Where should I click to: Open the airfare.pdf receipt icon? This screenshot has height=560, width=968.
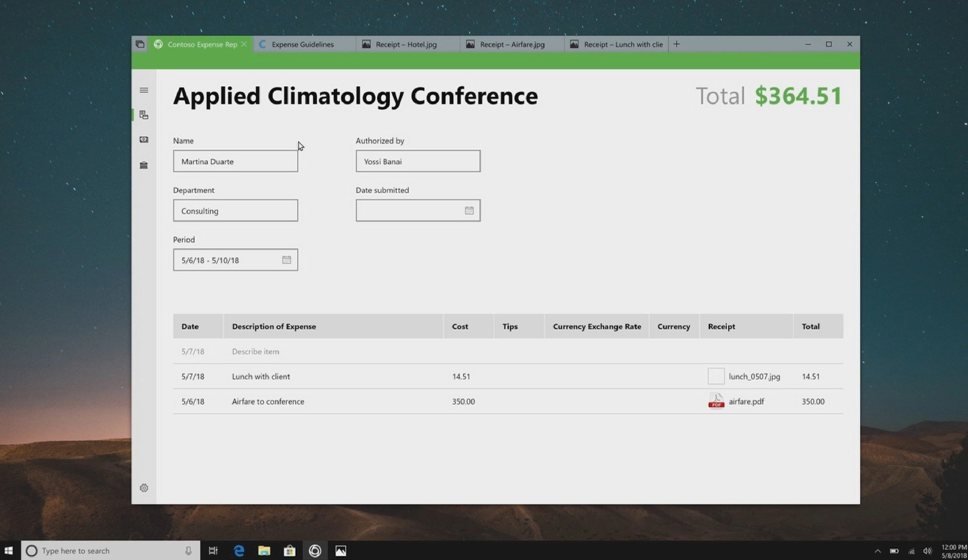coord(716,401)
